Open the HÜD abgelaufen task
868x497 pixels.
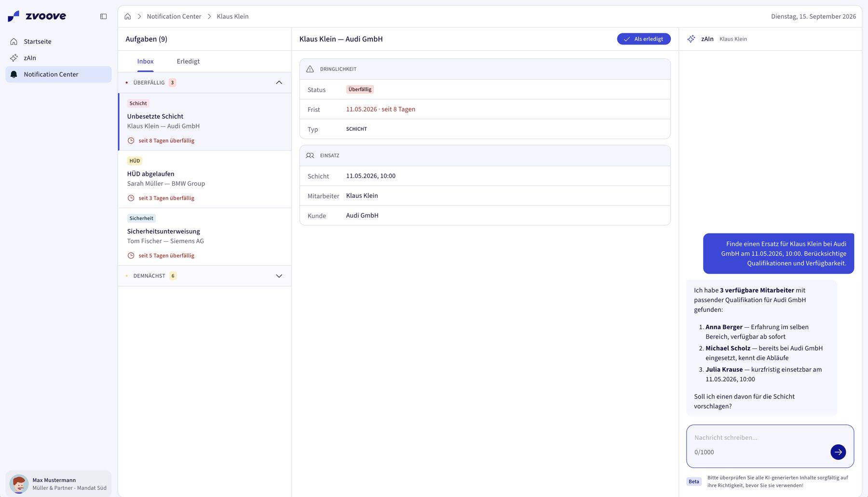click(204, 179)
